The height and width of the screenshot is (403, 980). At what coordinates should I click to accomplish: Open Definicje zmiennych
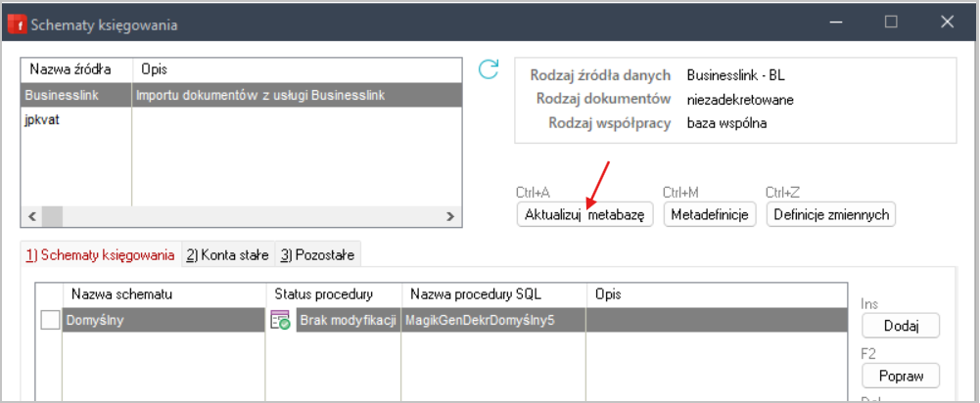(x=831, y=214)
